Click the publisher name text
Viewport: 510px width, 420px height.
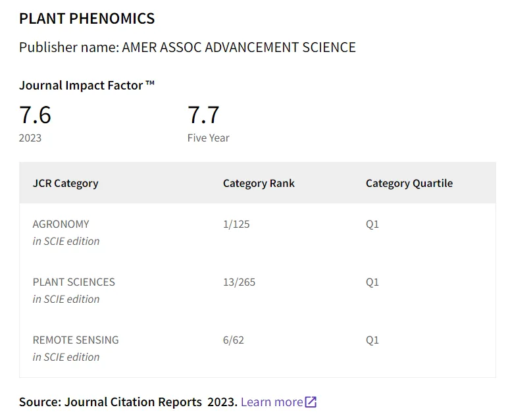pyautogui.click(x=188, y=47)
